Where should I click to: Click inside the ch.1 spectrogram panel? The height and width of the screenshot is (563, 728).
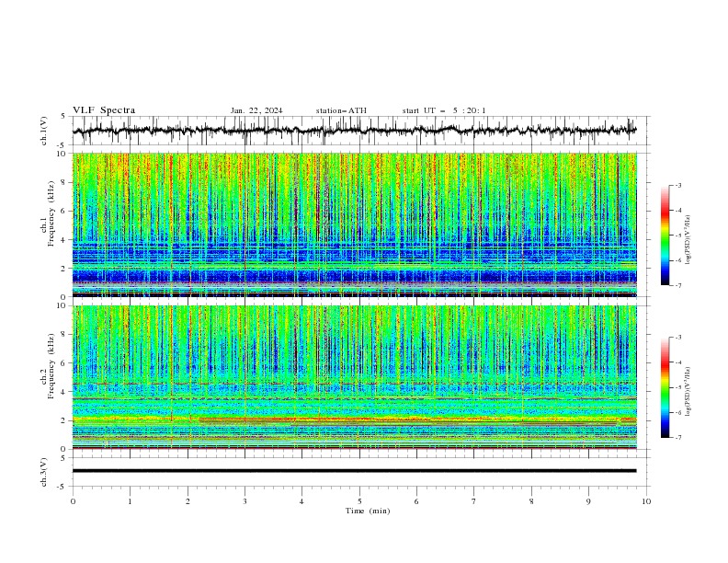coord(354,224)
